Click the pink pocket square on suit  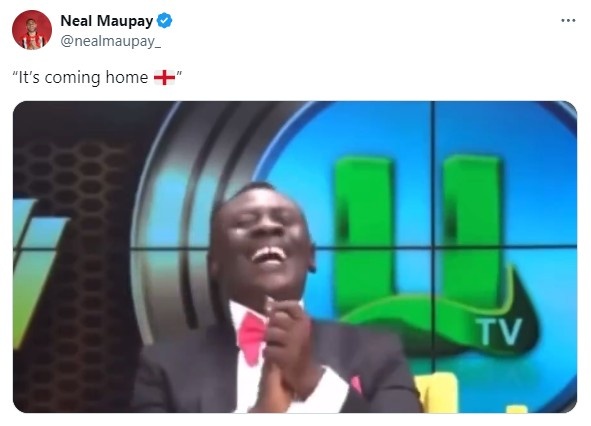click(356, 385)
